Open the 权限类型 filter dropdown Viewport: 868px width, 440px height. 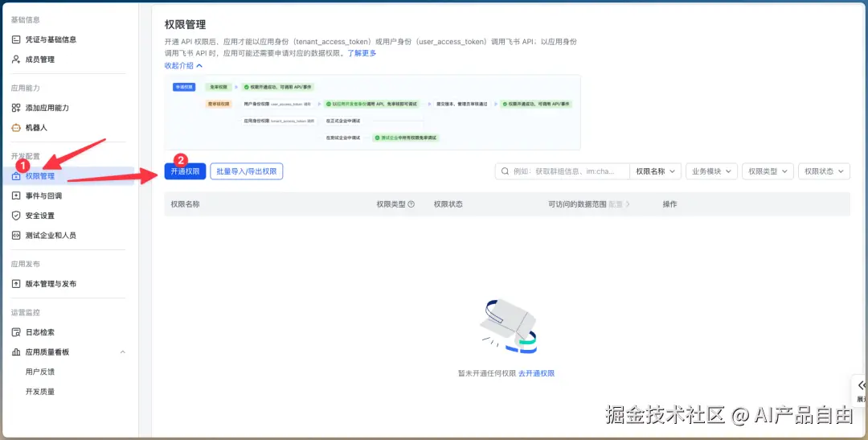tap(768, 171)
